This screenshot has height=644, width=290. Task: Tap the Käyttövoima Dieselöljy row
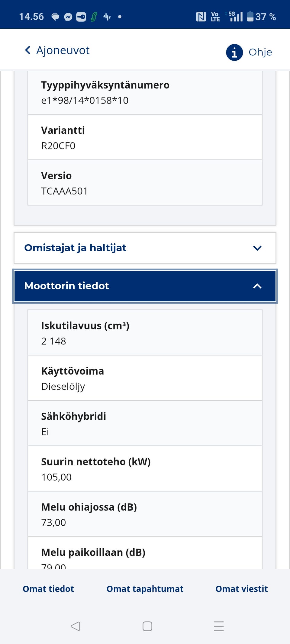(145, 378)
